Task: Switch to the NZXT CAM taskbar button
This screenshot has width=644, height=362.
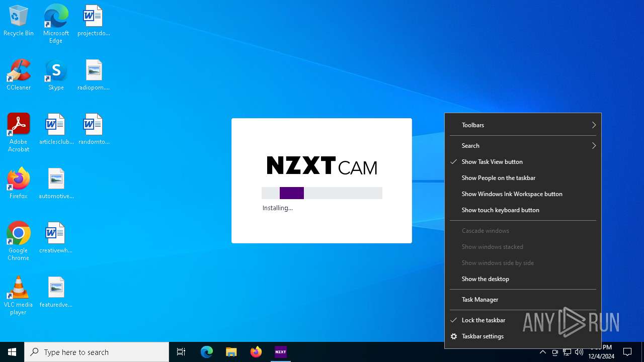Action: click(281, 352)
